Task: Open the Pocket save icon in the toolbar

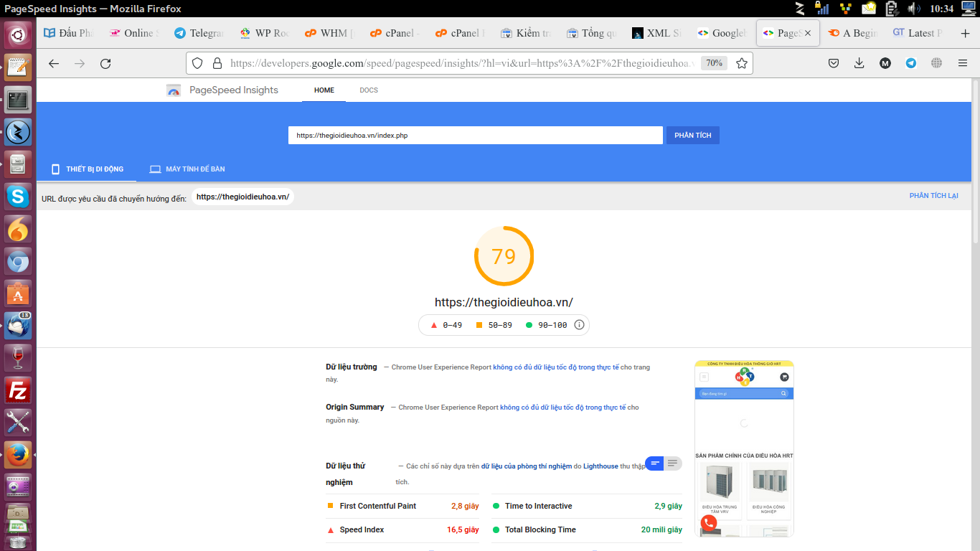Action: pyautogui.click(x=834, y=63)
